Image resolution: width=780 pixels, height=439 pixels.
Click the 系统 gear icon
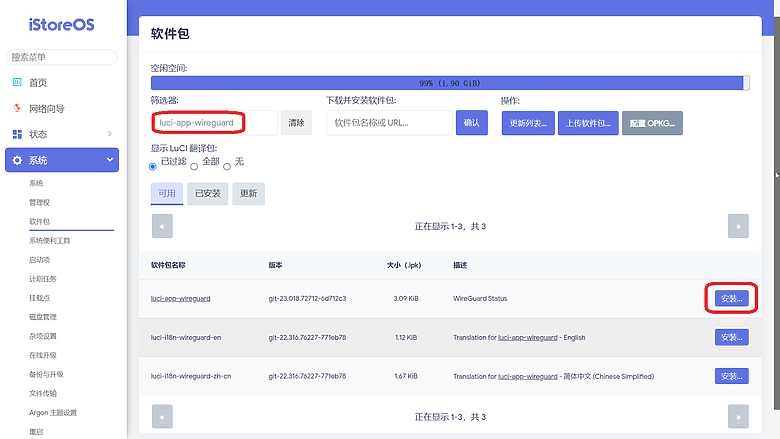coord(17,160)
